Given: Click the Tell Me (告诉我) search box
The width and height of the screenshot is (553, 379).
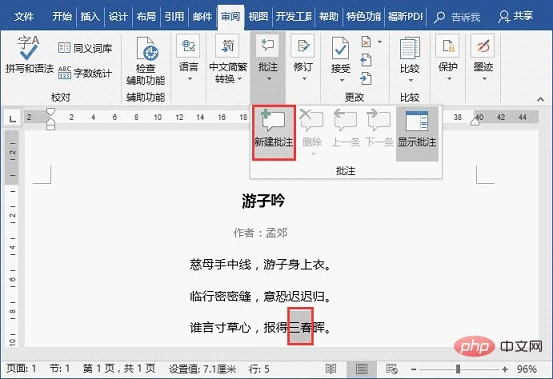Looking at the screenshot, I should point(457,17).
